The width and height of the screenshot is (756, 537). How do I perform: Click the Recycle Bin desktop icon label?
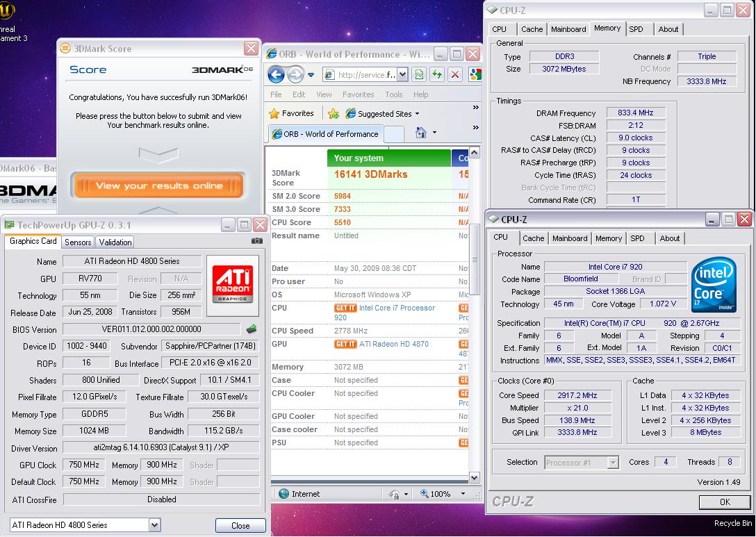coord(733,523)
